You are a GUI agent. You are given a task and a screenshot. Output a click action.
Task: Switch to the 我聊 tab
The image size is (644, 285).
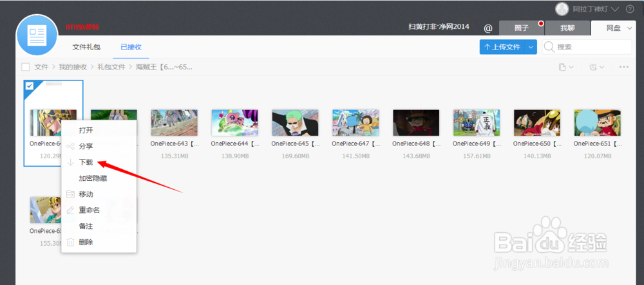[x=567, y=28]
